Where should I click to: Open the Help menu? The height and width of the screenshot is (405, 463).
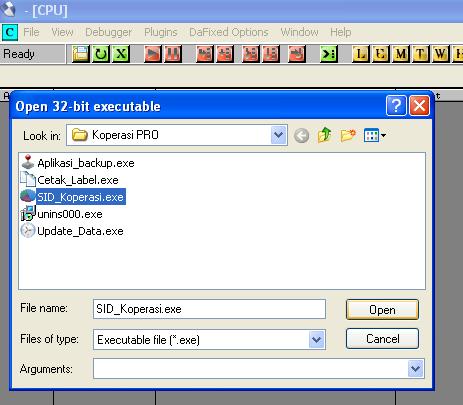pos(341,32)
